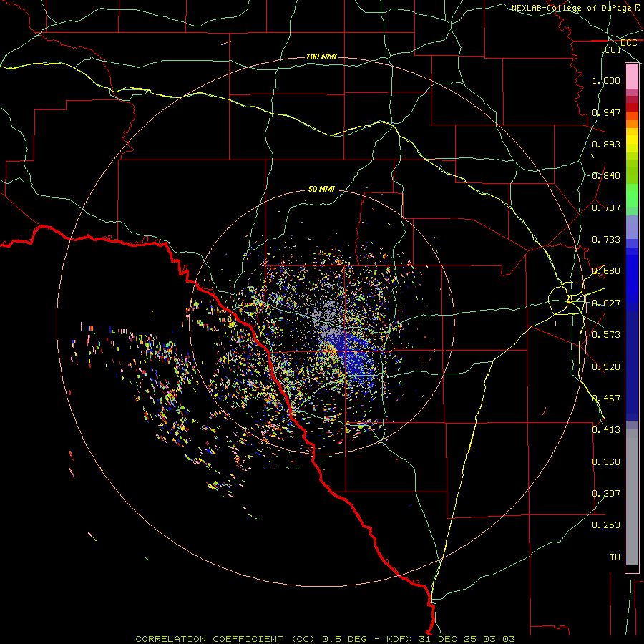This screenshot has height=644, width=644.
Task: Select the 0.893 value on the legend scale
Action: pos(606,144)
